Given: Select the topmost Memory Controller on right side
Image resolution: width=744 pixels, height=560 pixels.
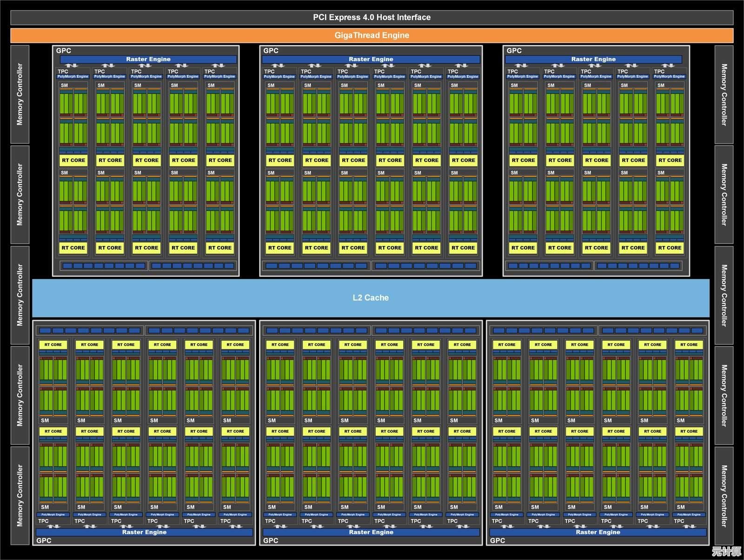Looking at the screenshot, I should (724, 94).
